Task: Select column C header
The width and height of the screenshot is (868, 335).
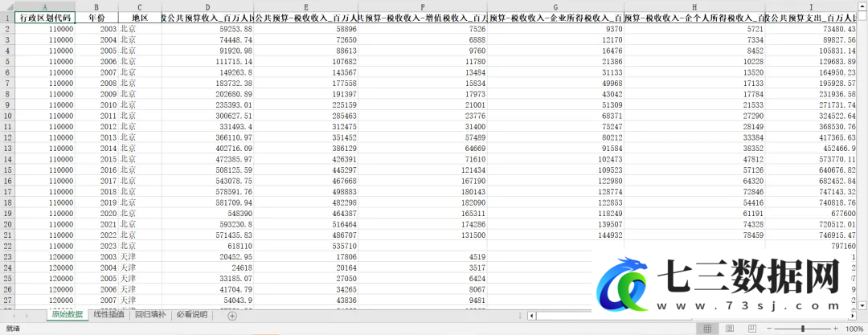Action: coord(140,6)
